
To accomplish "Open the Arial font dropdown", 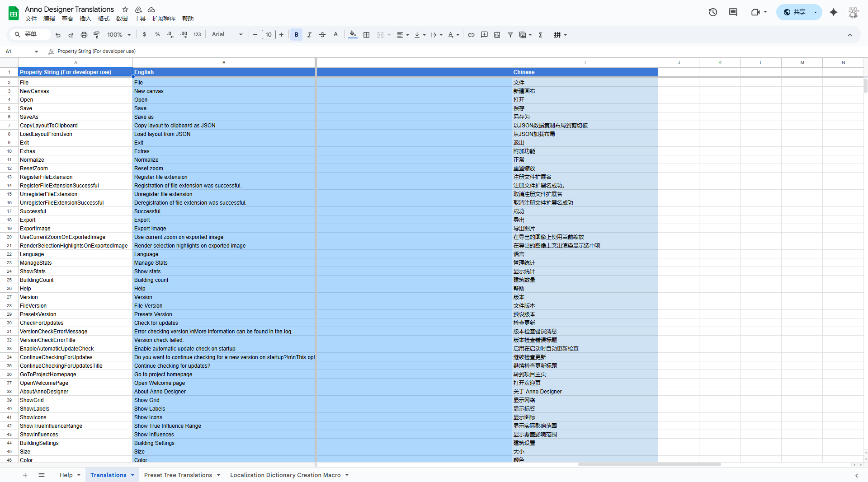I will [x=227, y=35].
